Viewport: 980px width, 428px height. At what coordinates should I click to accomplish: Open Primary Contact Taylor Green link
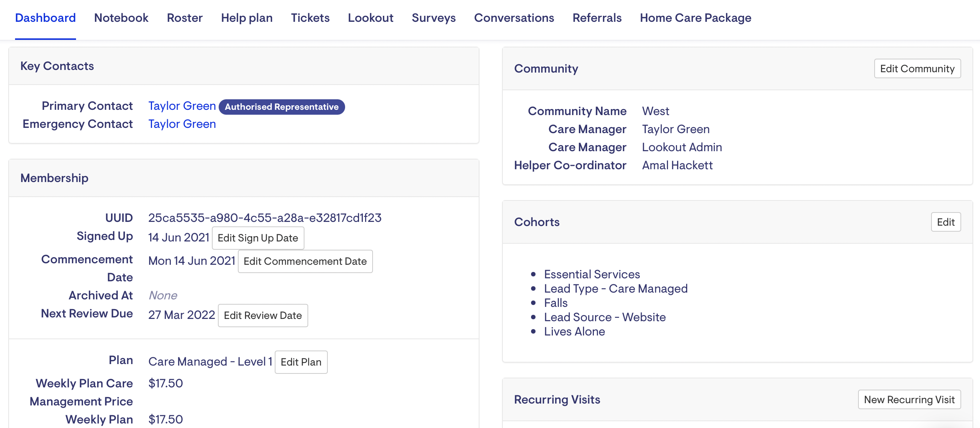coord(182,106)
